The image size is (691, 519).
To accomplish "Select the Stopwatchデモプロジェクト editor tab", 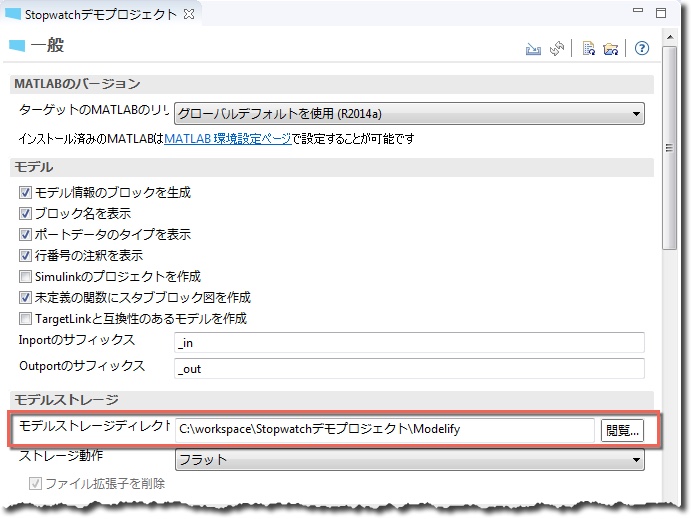I will (x=100, y=15).
